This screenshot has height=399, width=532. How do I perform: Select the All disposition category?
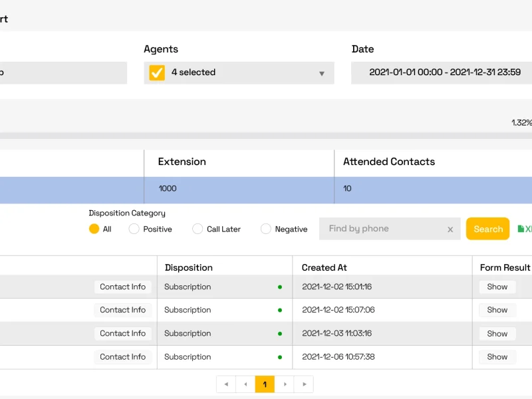click(94, 229)
